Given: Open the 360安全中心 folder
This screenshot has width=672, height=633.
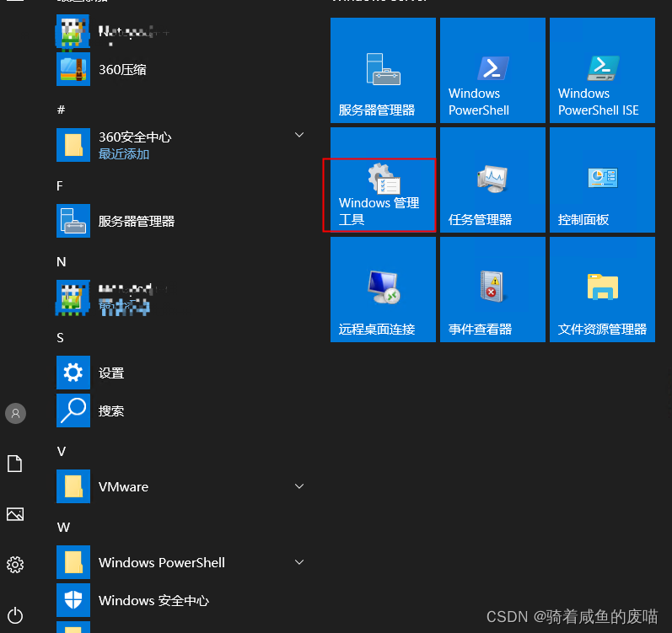Looking at the screenshot, I should [182, 145].
